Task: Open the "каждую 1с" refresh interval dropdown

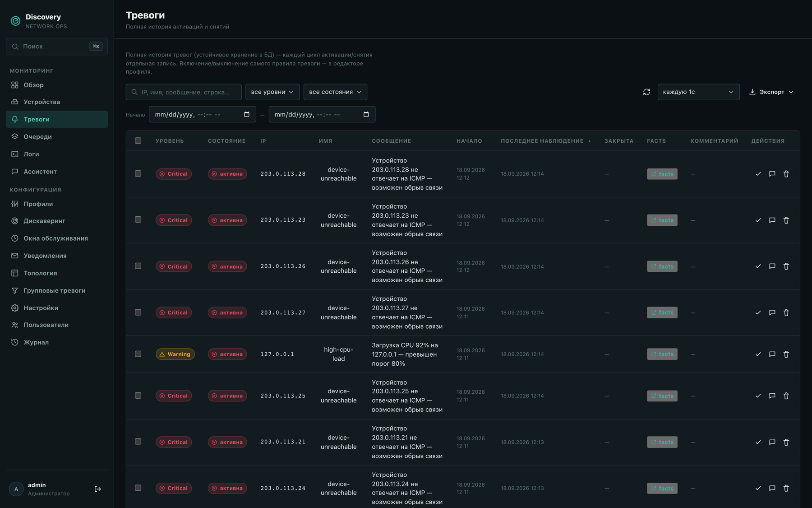Action: click(x=698, y=92)
